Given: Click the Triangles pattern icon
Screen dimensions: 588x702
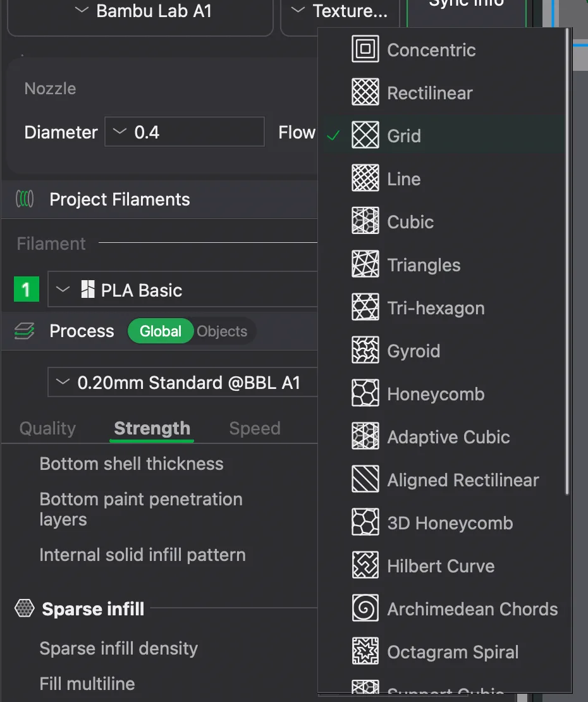Looking at the screenshot, I should [x=365, y=264].
